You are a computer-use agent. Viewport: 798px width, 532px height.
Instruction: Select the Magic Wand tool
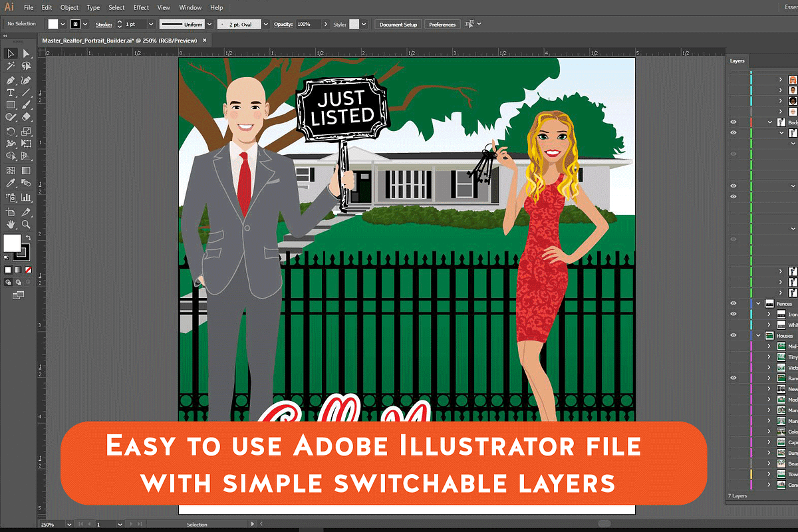point(11,66)
